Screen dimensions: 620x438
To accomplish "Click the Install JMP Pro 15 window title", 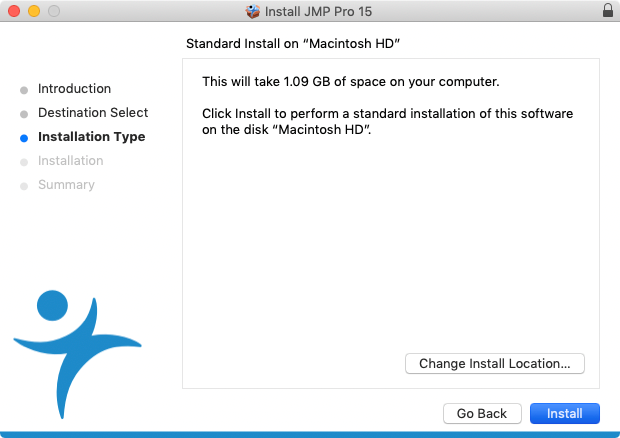I will click(318, 11).
